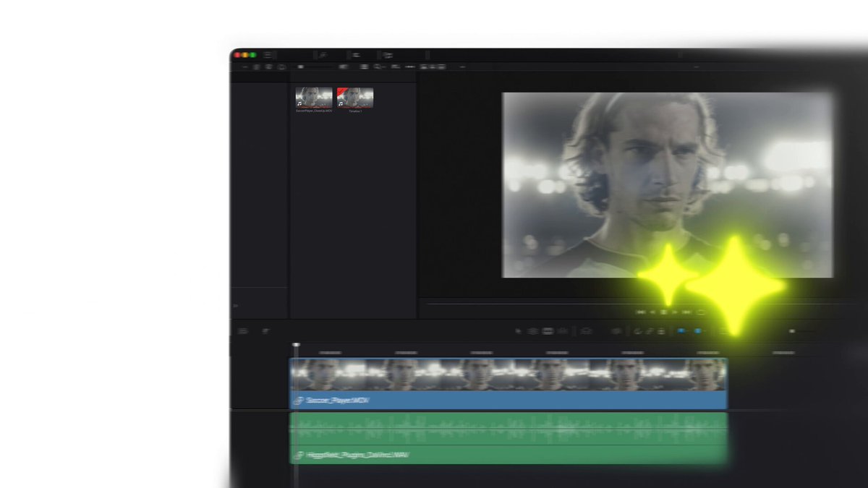This screenshot has width=868, height=488.
Task: Select the Soccer_Player.MOV video clip on the timeline
Action: 509,384
